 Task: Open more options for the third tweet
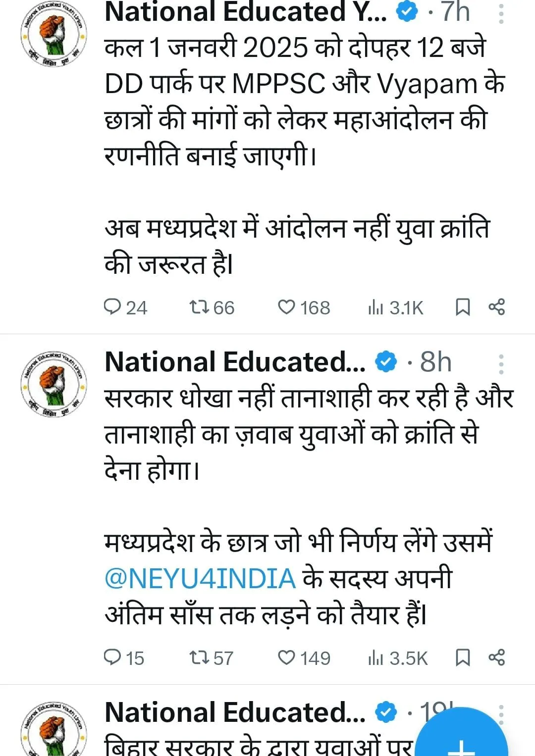(501, 715)
